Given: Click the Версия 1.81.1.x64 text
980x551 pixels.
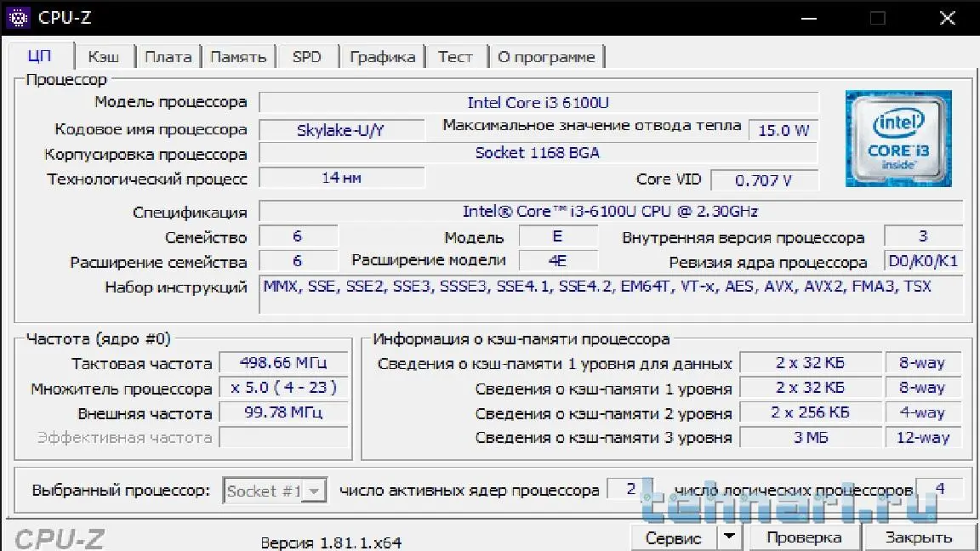Looking at the screenshot, I should click(x=331, y=542).
